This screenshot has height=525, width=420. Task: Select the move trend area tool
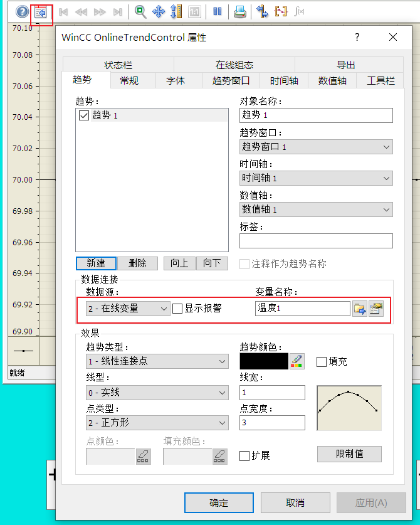pyautogui.click(x=159, y=12)
